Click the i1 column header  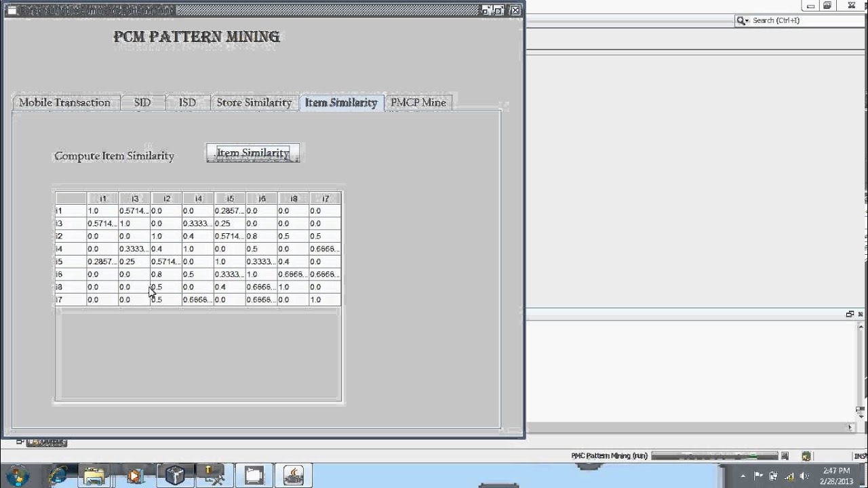[102, 199]
